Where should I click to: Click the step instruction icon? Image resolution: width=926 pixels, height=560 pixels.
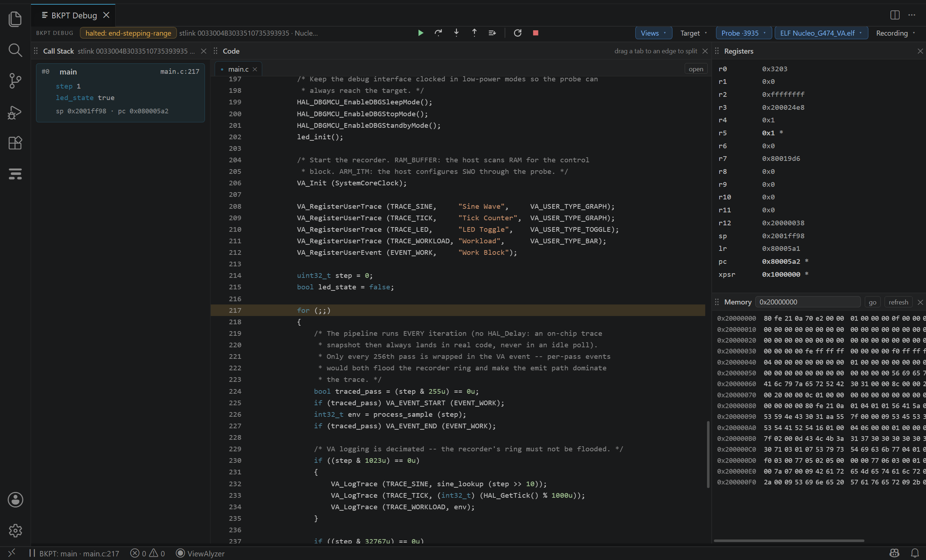492,33
